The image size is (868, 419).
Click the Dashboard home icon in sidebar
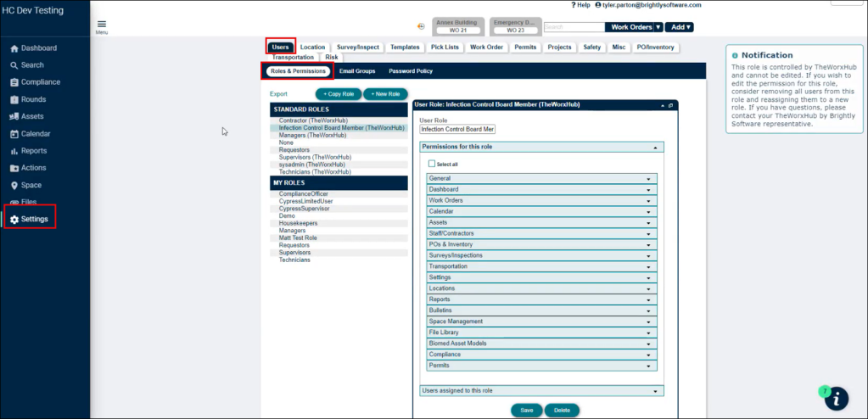coord(14,48)
